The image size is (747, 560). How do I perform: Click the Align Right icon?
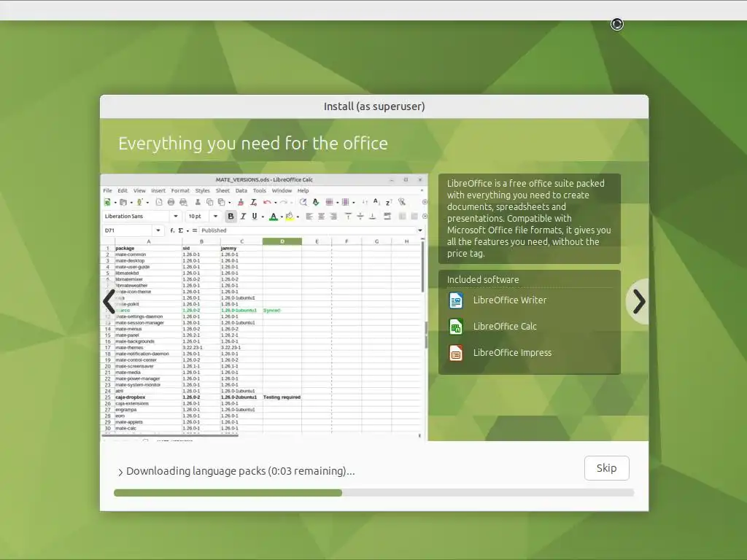(333, 217)
